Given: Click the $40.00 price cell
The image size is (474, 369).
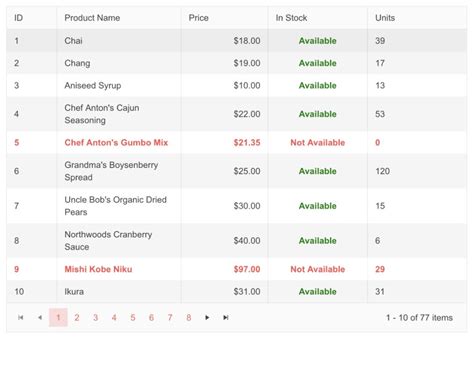Looking at the screenshot, I should 225,240.
